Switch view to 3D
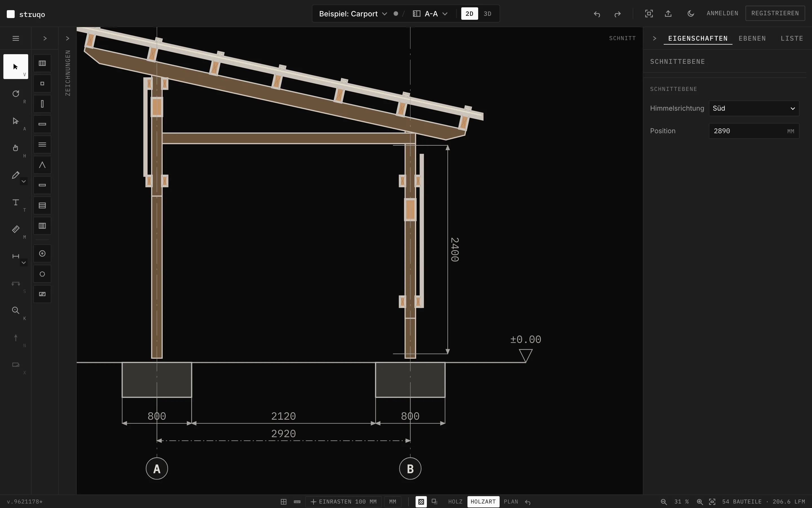Viewport: 812px width, 508px height. [x=487, y=14]
